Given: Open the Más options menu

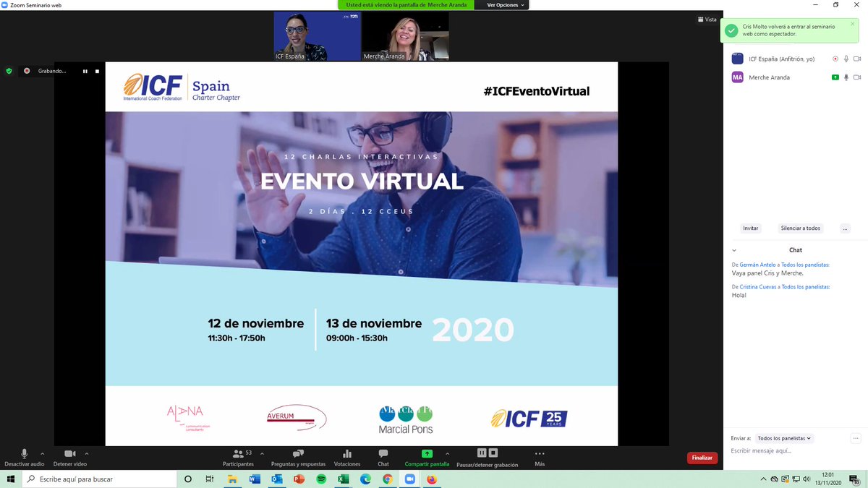Looking at the screenshot, I should 540,457.
